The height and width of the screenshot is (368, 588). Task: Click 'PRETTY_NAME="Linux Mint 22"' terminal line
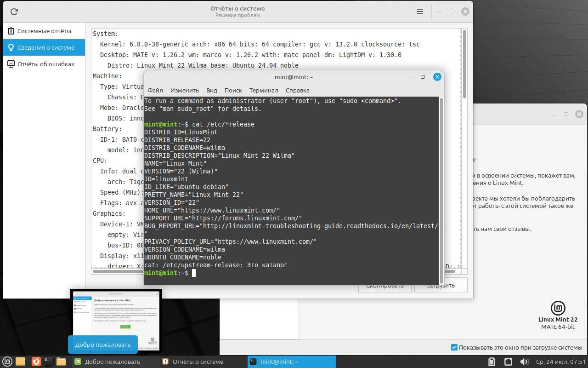194,195
